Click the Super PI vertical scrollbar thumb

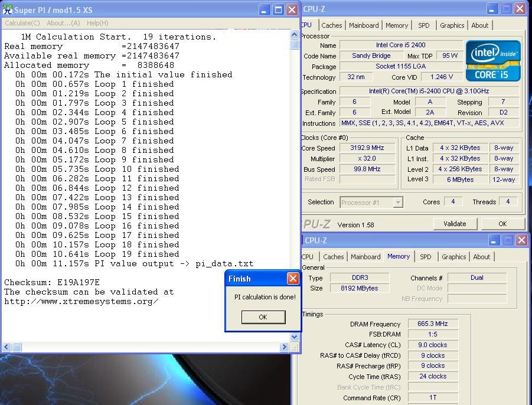point(294,44)
